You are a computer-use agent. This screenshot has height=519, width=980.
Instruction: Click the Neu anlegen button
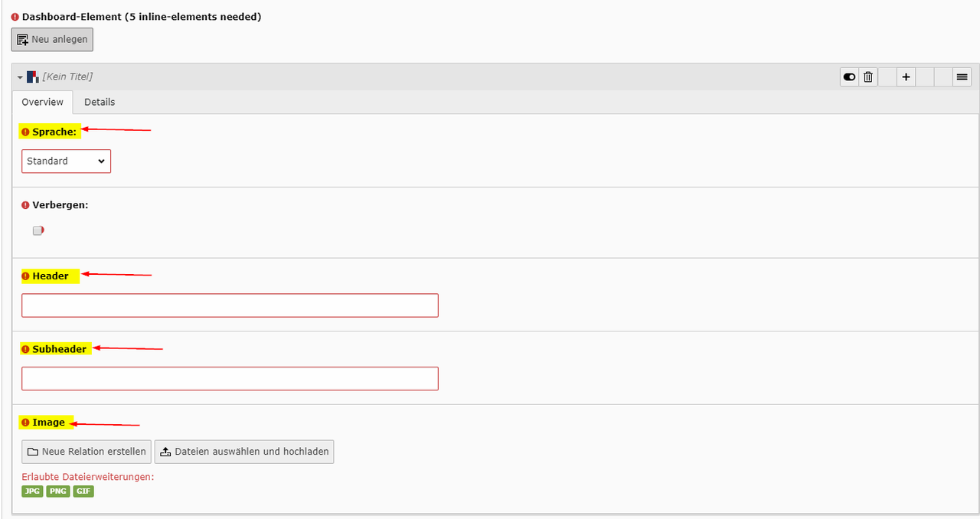point(52,39)
